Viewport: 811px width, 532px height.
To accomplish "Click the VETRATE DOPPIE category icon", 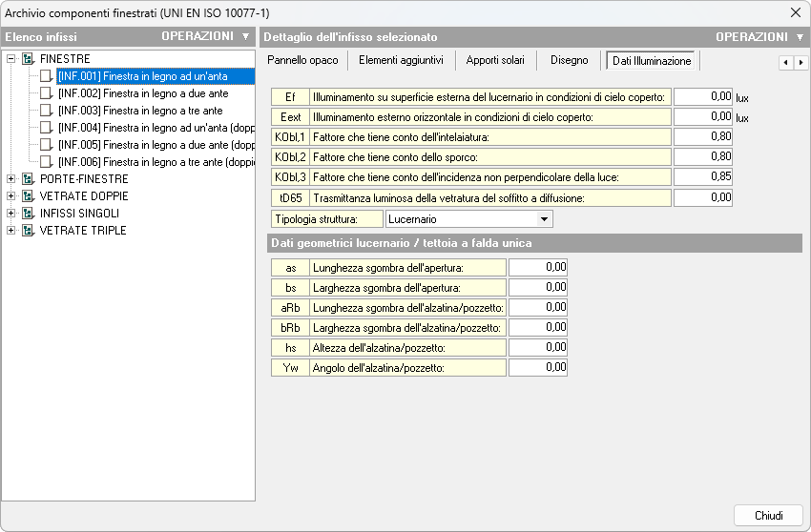I will click(28, 196).
